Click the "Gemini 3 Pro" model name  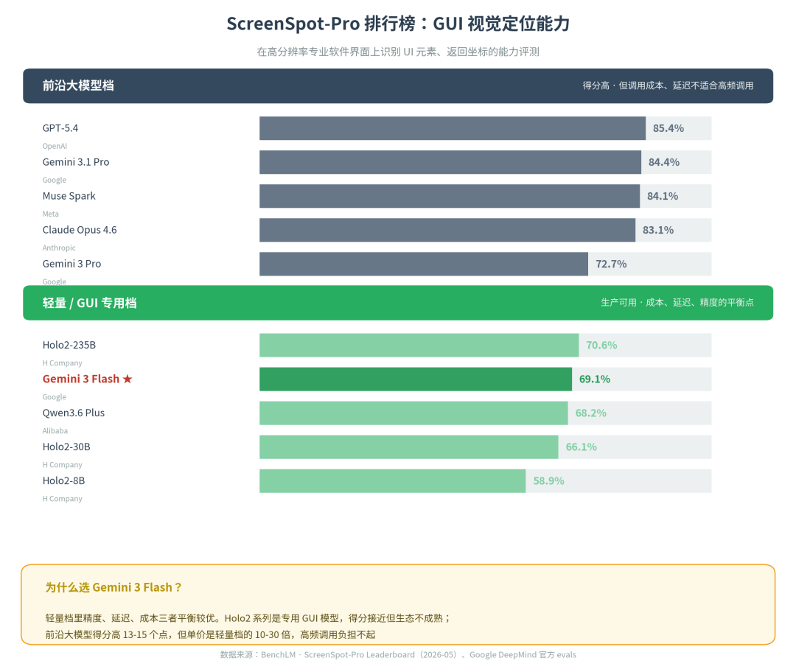72,264
